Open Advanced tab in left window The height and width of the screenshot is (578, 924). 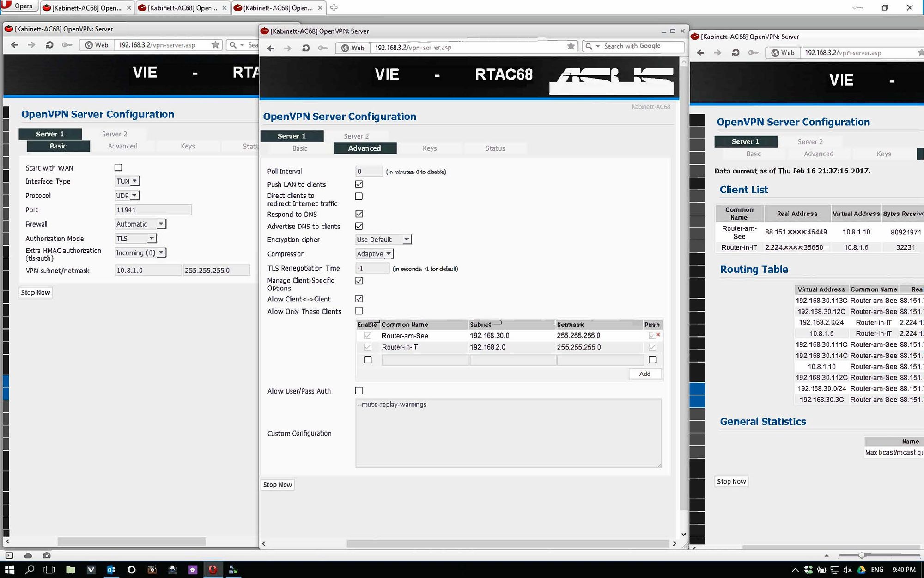123,146
